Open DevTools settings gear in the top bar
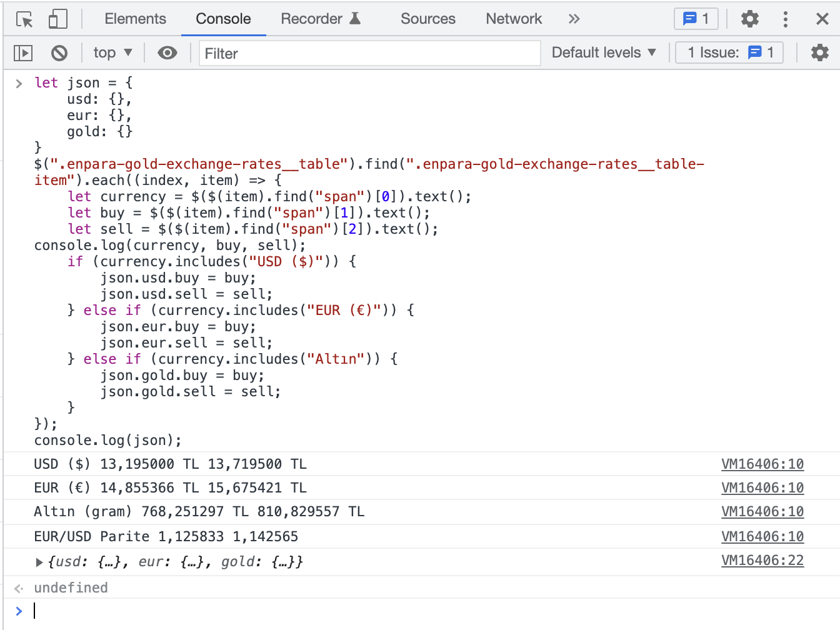 pyautogui.click(x=749, y=19)
